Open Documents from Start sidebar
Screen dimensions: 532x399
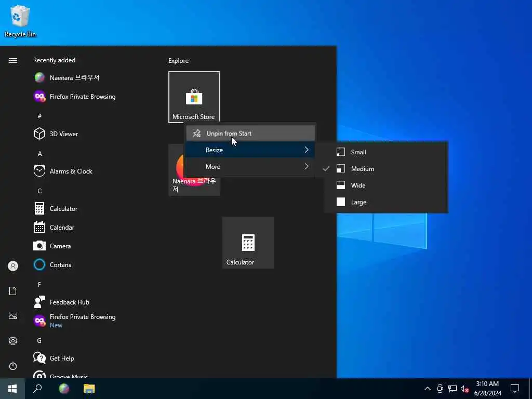[13, 291]
